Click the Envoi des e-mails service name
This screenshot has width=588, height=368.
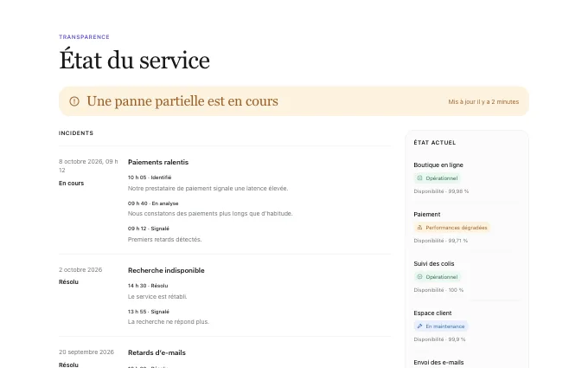click(438, 362)
